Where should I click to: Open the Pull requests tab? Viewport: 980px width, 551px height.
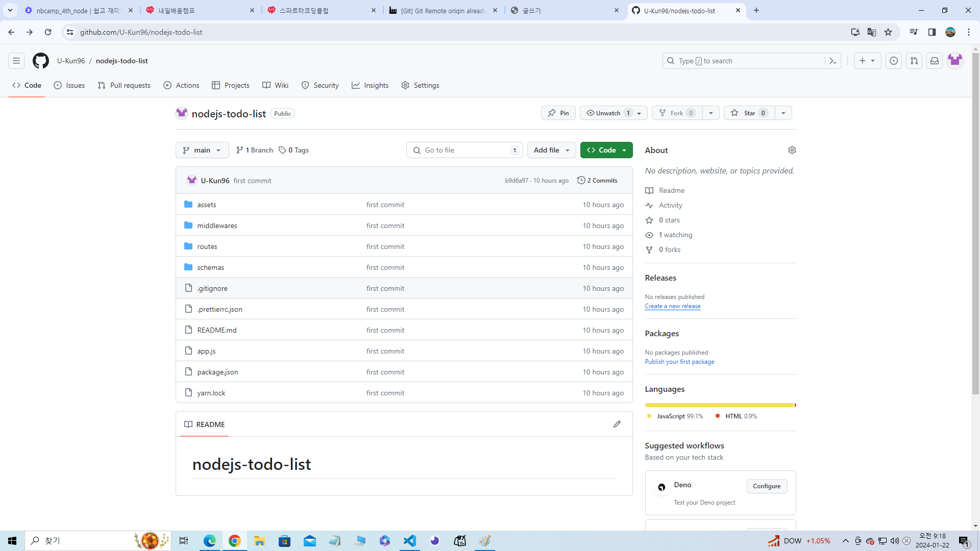124,85
